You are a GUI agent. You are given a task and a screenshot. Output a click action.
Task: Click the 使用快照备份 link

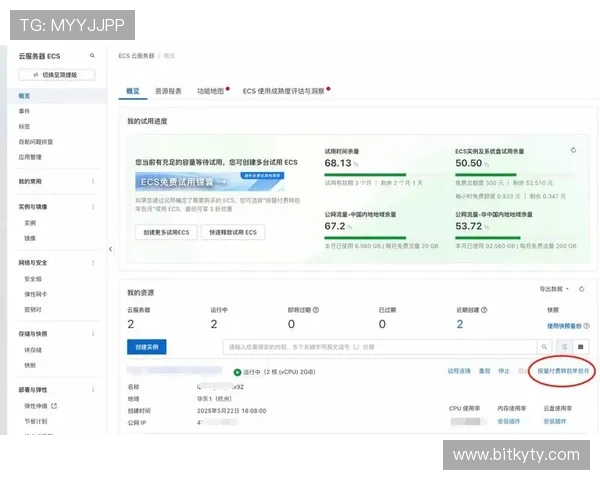564,326
